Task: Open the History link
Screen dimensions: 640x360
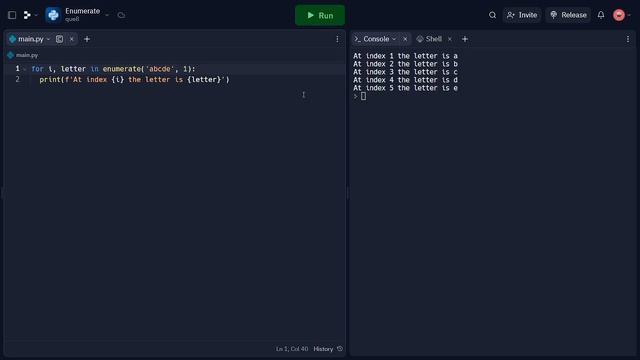Action: 323,349
